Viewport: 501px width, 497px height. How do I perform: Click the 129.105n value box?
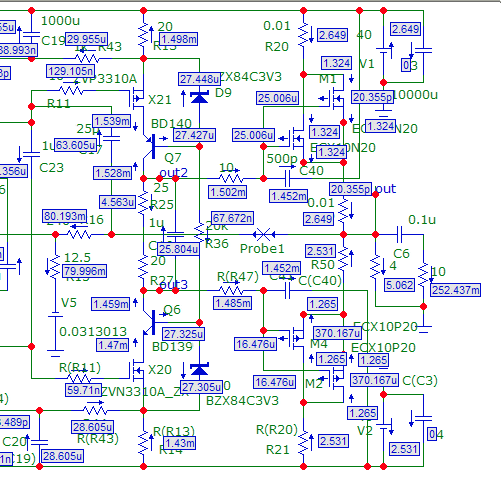[x=70, y=71]
